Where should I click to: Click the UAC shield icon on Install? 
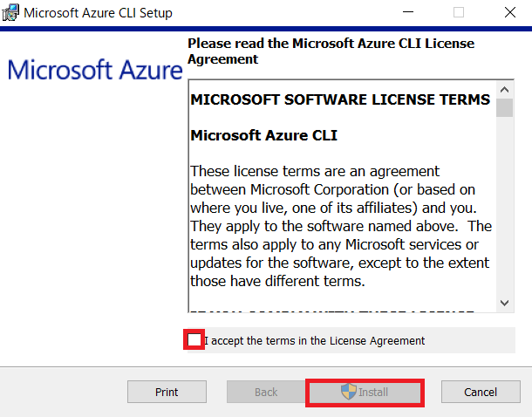pyautogui.click(x=349, y=392)
